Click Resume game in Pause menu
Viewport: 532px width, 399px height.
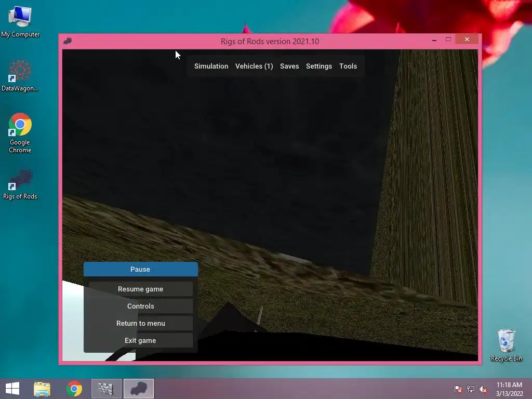(x=140, y=289)
